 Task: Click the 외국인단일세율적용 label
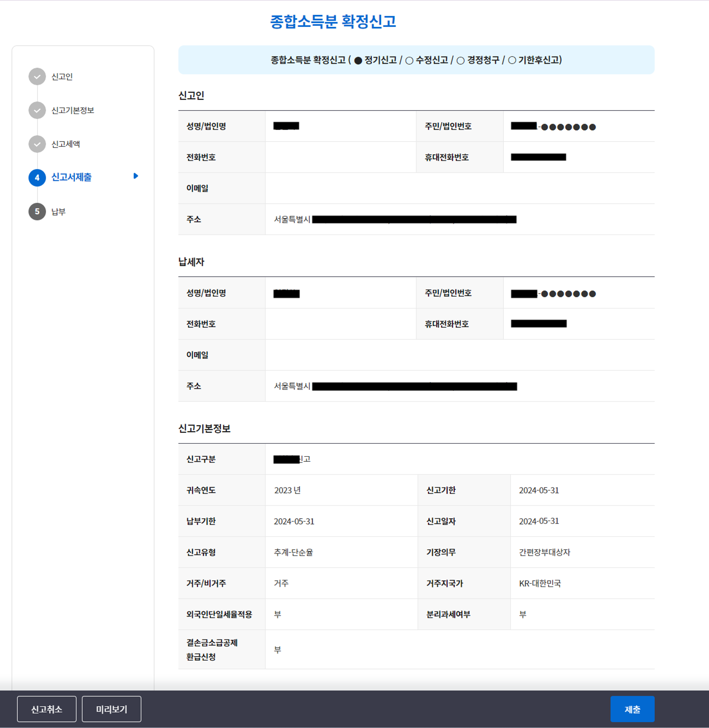219,615
